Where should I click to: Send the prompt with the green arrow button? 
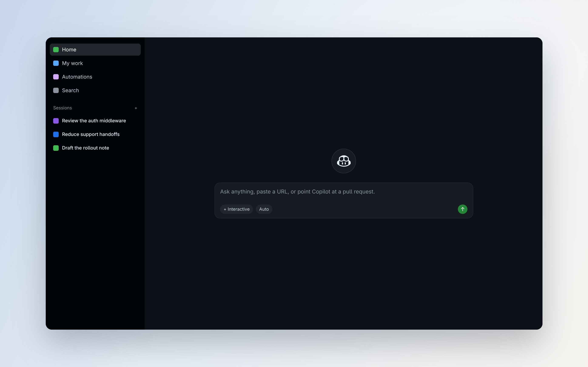click(x=462, y=209)
